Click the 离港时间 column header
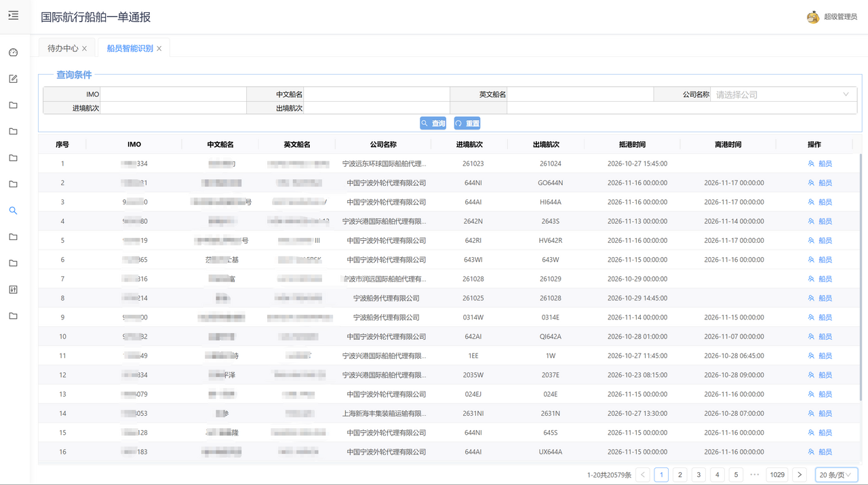The image size is (868, 485). [x=728, y=144]
